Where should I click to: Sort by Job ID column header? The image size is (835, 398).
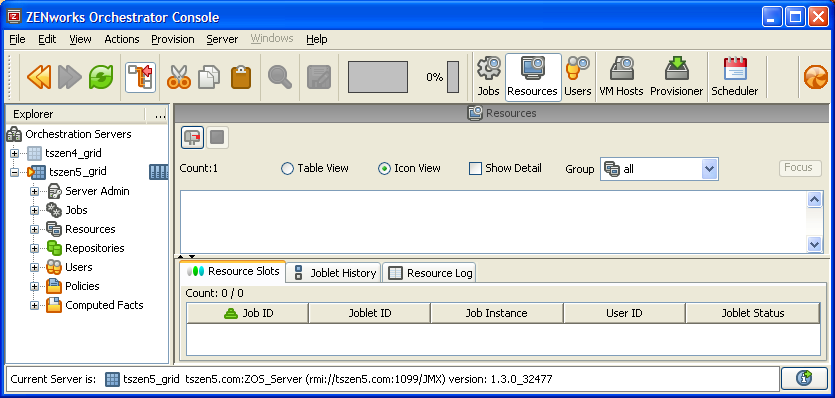click(248, 313)
